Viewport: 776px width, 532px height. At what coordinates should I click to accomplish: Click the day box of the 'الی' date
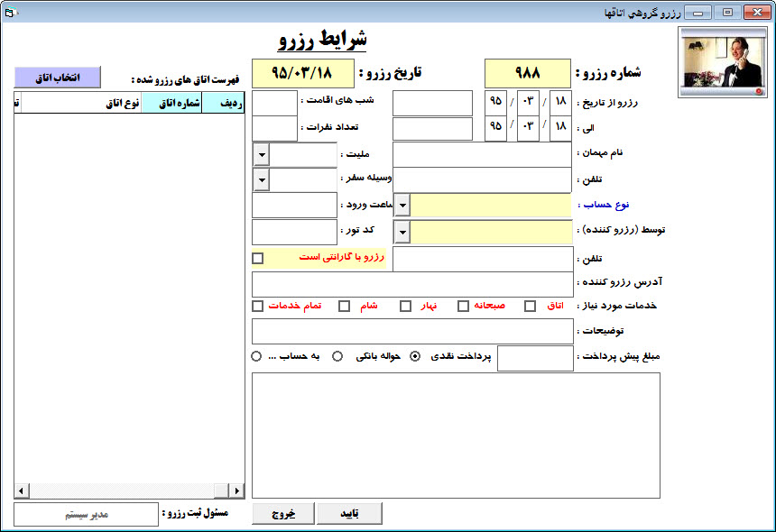[x=560, y=129]
